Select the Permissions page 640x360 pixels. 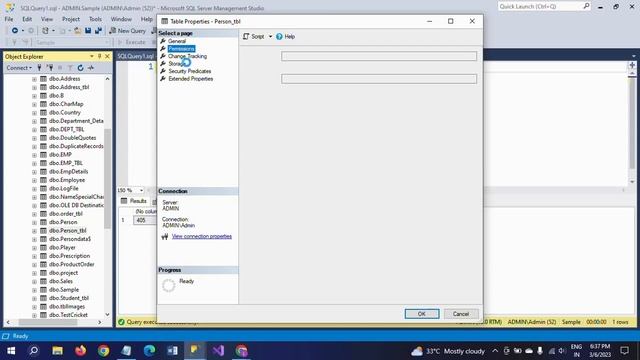point(181,49)
